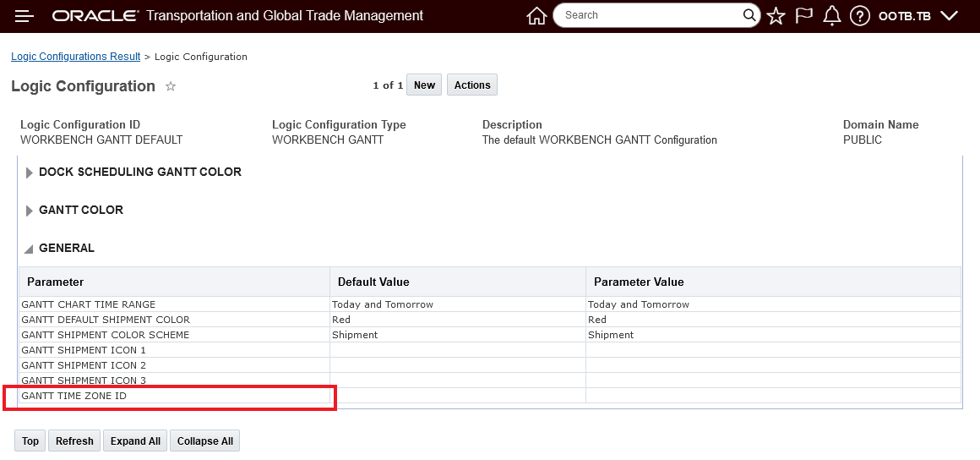980x460 pixels.
Task: Mark Logic Configuration page as favorite
Action: pos(171,86)
